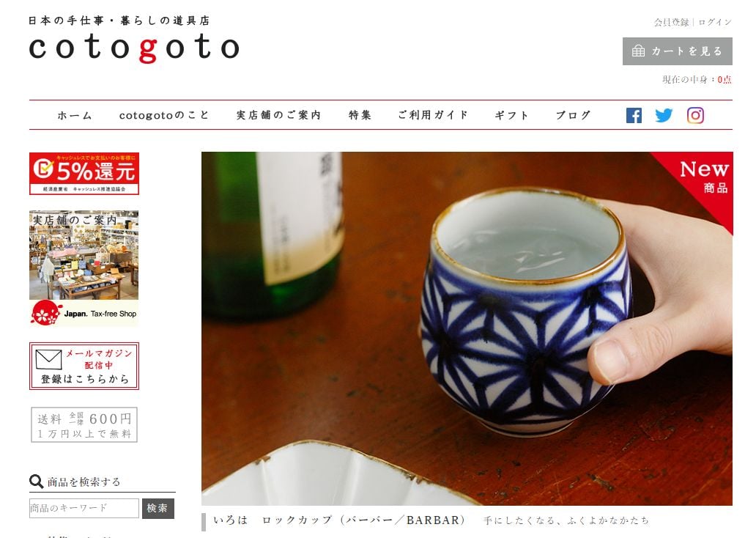
Task: Select the 特集 menu item
Action: [x=360, y=115]
